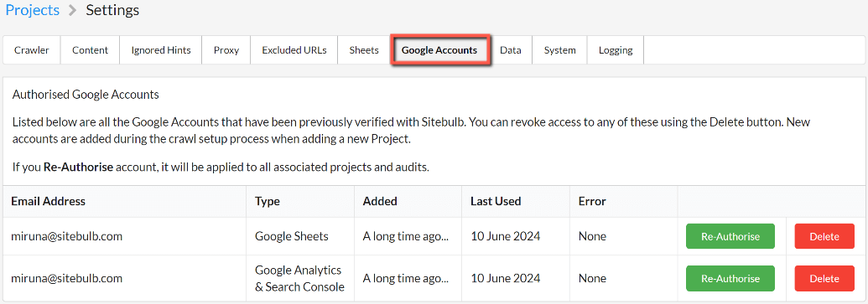The height and width of the screenshot is (304, 868).
Task: Select miruna@sitebulb.com in the Google Sheets row
Action: [x=66, y=236]
